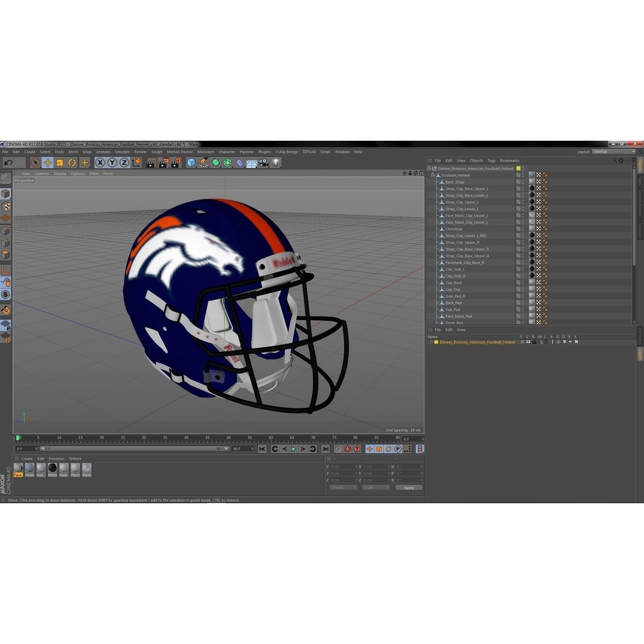Select the Cap_Top object row
This screenshot has height=644, width=644.
453,290
